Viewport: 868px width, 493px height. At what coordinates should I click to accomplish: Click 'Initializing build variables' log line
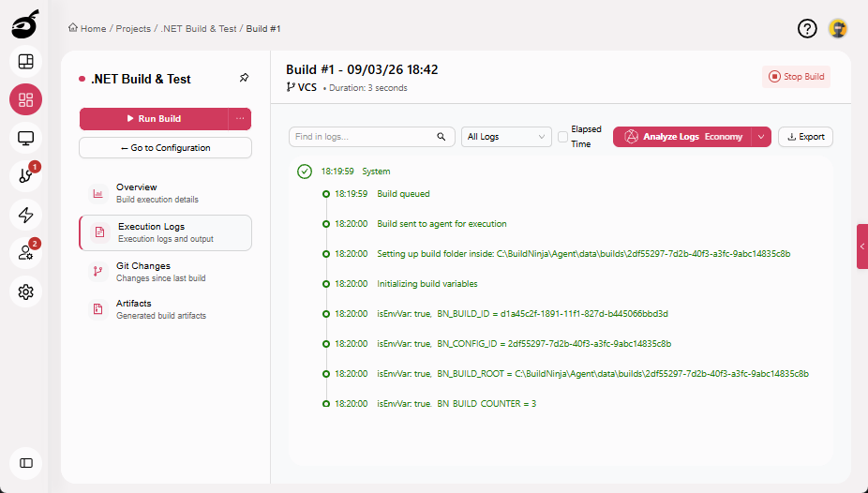tap(427, 283)
